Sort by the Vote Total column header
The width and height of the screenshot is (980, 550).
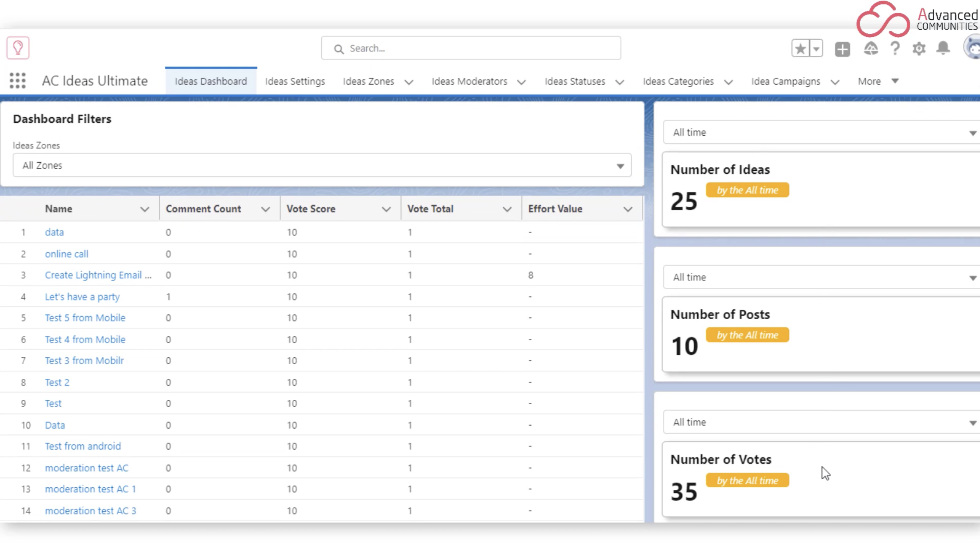[x=430, y=209]
